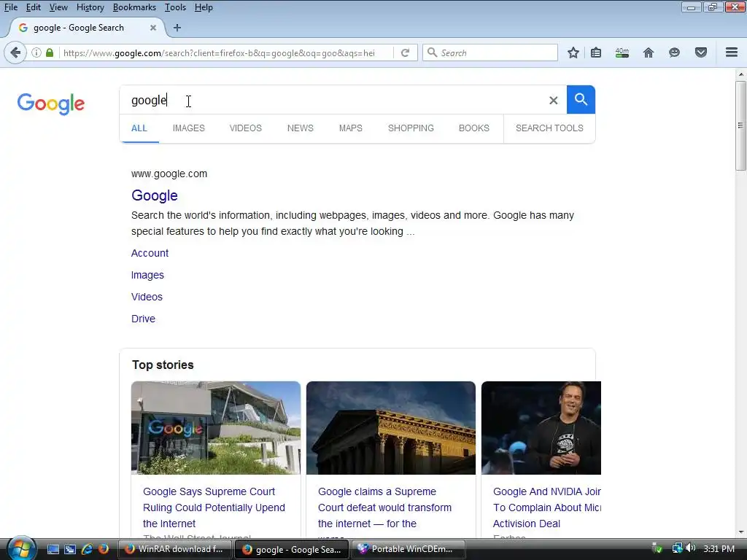Show bookmarks list icon in toolbar
This screenshot has width=747, height=560.
pyautogui.click(x=596, y=52)
